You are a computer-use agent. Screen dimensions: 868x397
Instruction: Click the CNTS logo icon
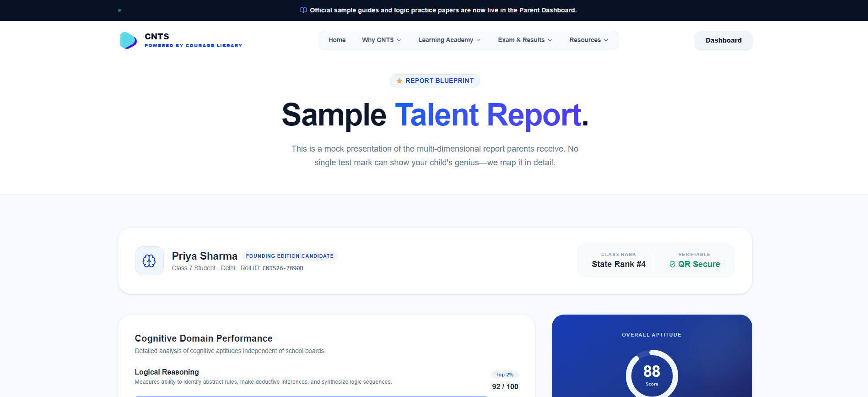pyautogui.click(x=128, y=40)
